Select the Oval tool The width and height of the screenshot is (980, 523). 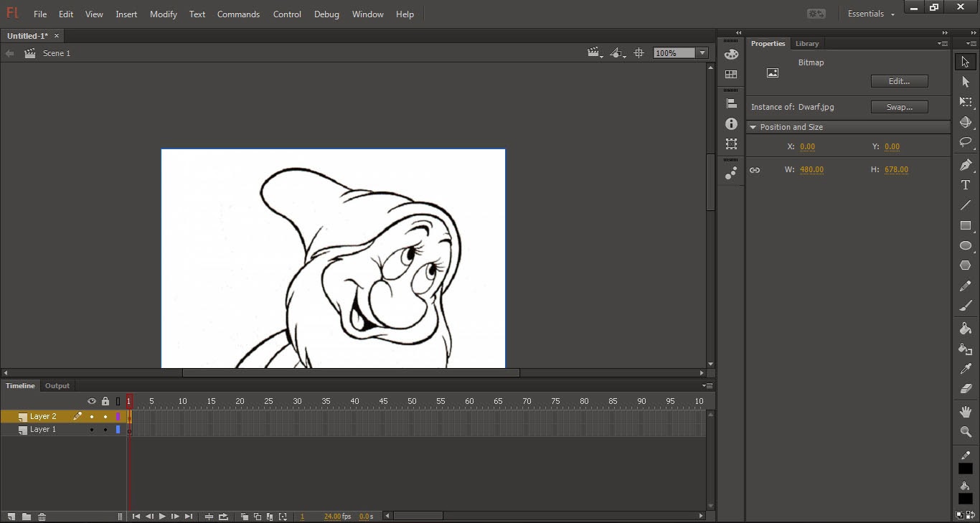(966, 245)
